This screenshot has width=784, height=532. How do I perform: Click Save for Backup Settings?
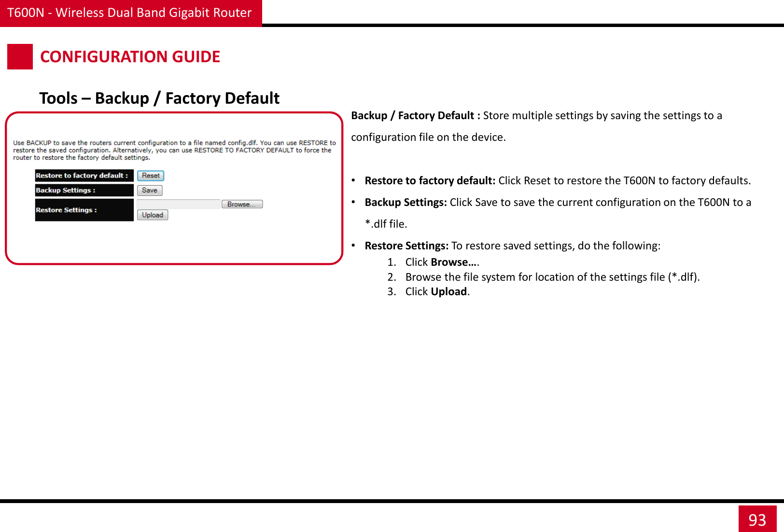click(150, 191)
